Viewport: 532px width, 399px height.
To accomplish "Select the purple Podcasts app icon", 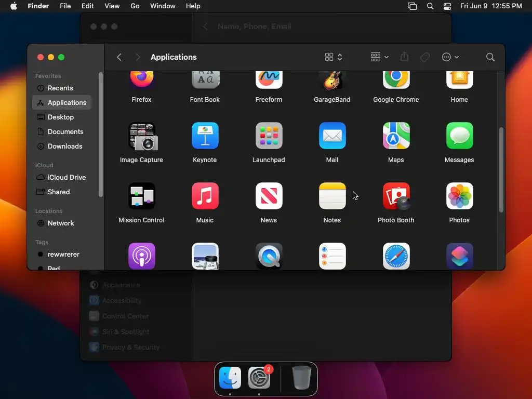I will [x=141, y=256].
